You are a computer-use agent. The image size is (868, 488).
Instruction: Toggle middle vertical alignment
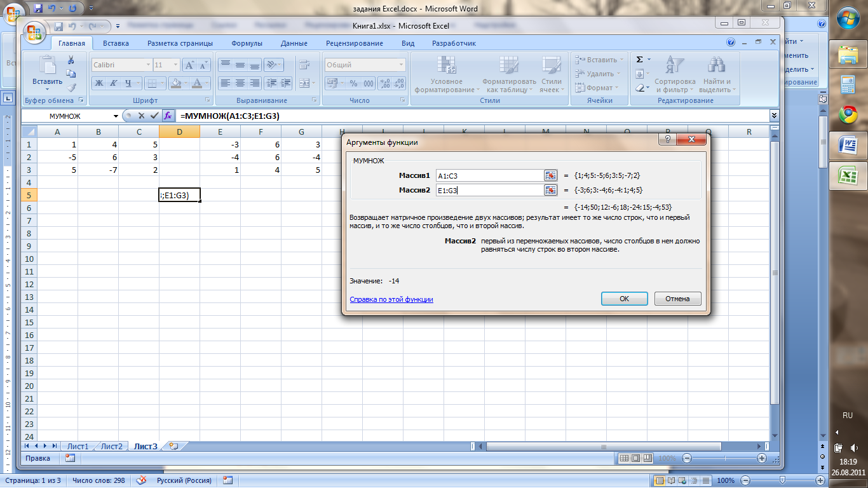click(240, 65)
